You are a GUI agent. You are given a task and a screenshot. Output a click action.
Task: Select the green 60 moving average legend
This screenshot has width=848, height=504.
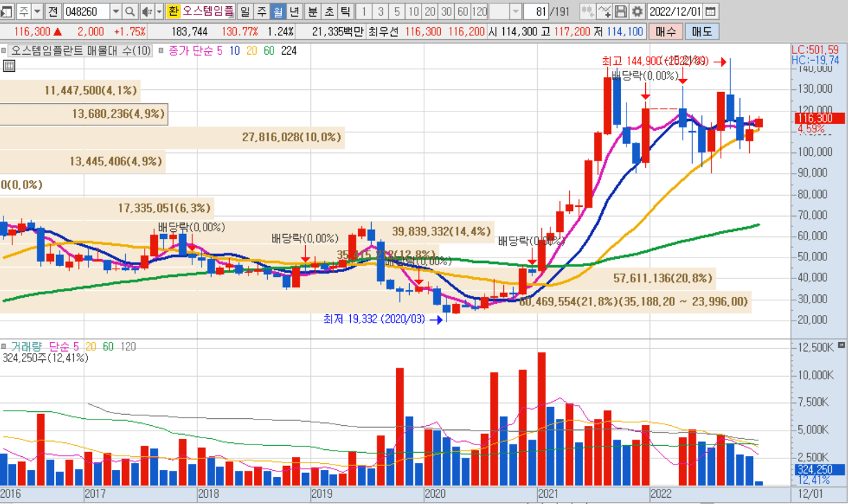[x=269, y=51]
